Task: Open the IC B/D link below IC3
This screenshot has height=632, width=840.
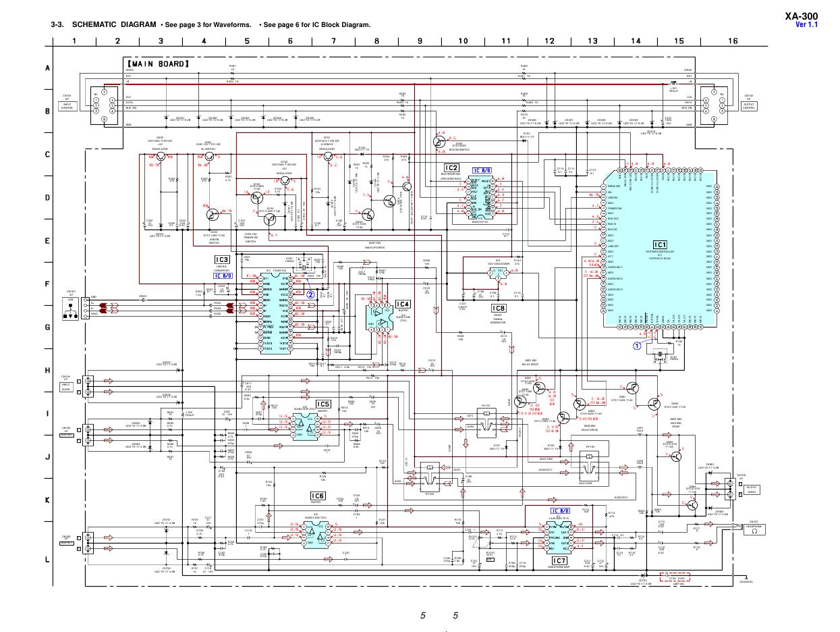Action: [x=223, y=275]
